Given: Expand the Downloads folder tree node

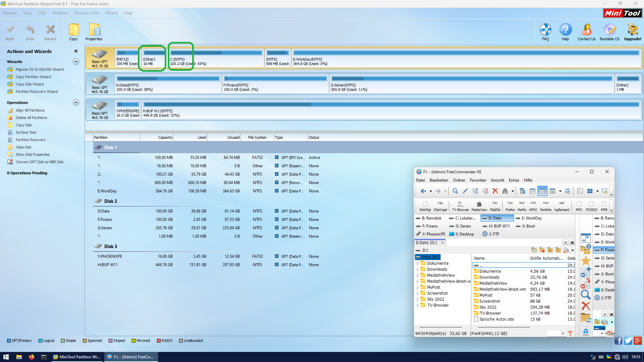Looking at the screenshot, I should (418, 269).
